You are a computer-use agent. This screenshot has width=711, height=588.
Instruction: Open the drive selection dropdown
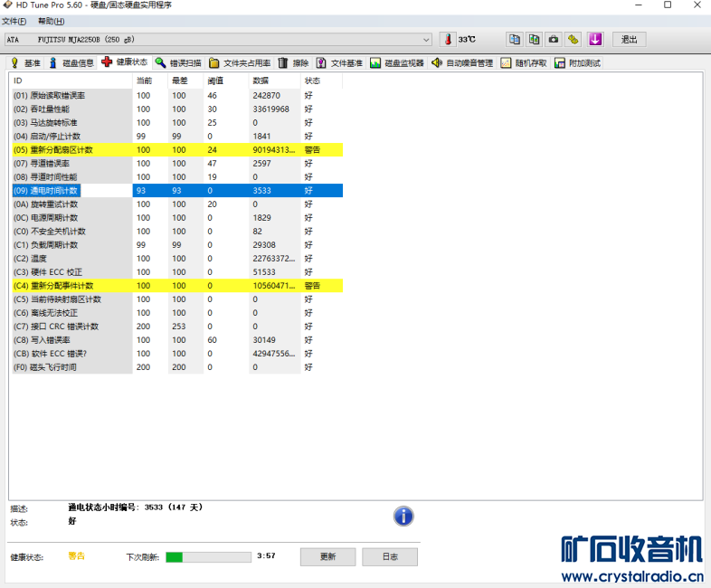pyautogui.click(x=218, y=40)
